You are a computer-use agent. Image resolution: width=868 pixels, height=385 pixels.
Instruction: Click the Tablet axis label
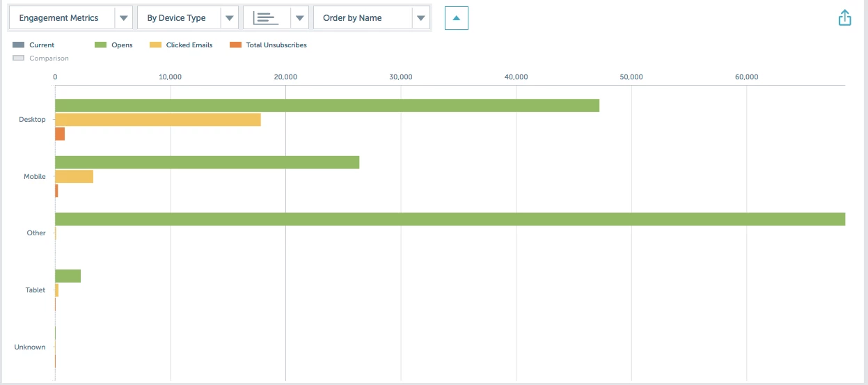tap(35, 290)
